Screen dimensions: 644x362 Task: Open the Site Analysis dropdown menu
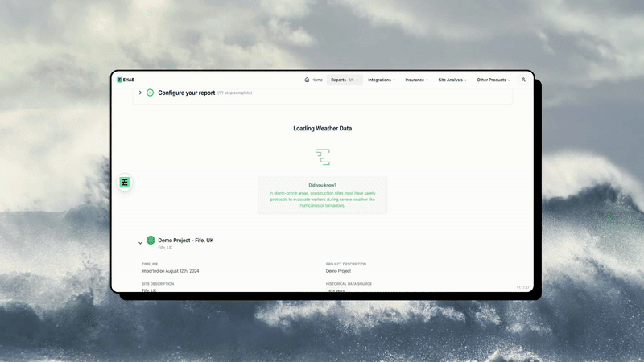click(452, 80)
